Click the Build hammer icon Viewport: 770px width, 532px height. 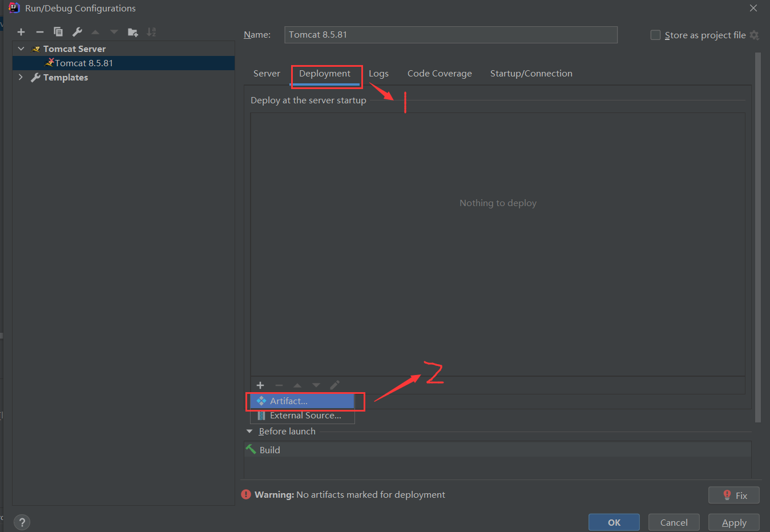tap(251, 449)
